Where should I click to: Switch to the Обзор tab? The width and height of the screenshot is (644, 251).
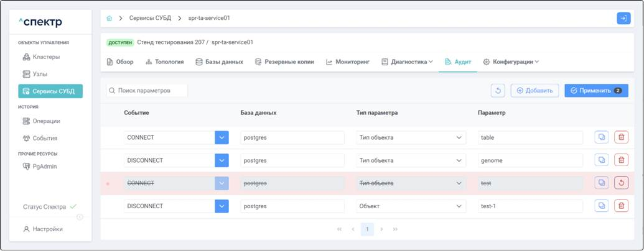click(120, 62)
